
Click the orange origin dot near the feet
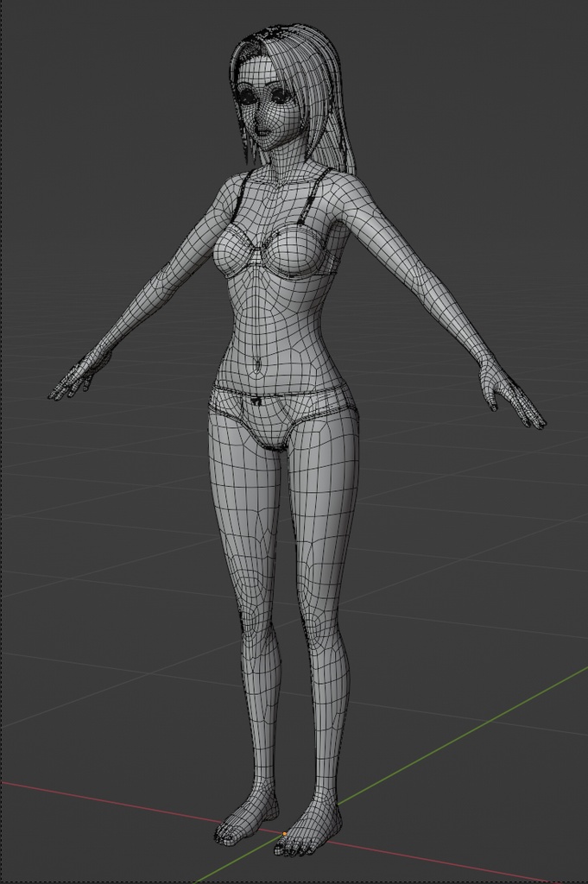[x=285, y=833]
